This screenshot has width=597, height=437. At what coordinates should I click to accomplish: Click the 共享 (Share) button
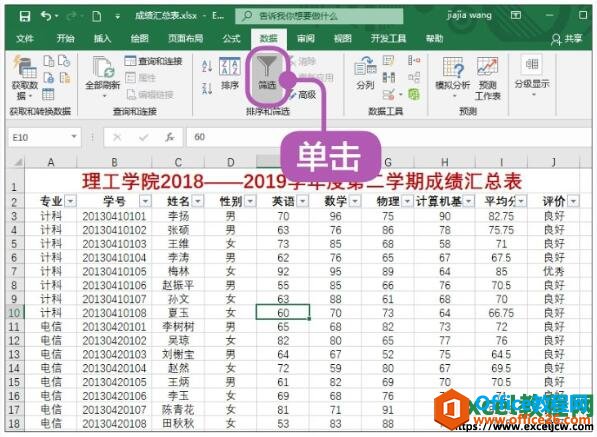point(568,39)
